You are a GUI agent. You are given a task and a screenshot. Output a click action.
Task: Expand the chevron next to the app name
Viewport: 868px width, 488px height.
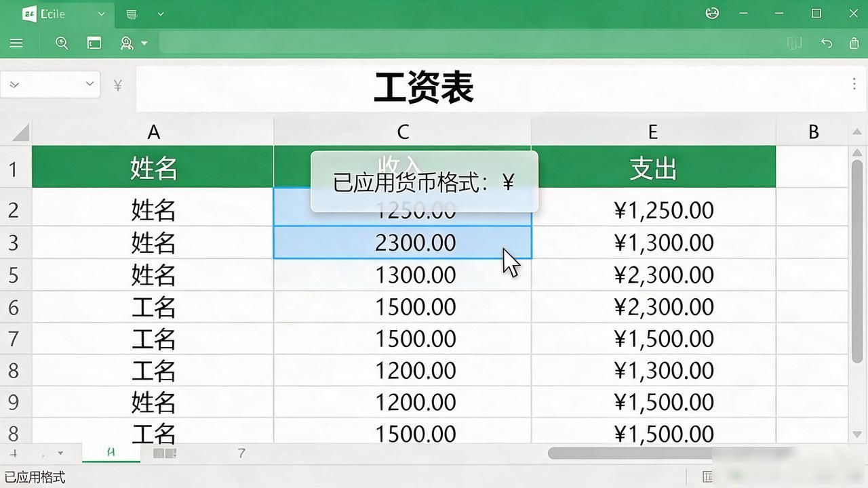[102, 14]
